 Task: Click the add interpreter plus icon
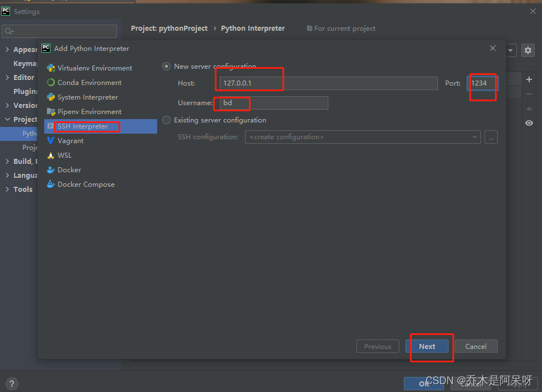pyautogui.click(x=529, y=79)
